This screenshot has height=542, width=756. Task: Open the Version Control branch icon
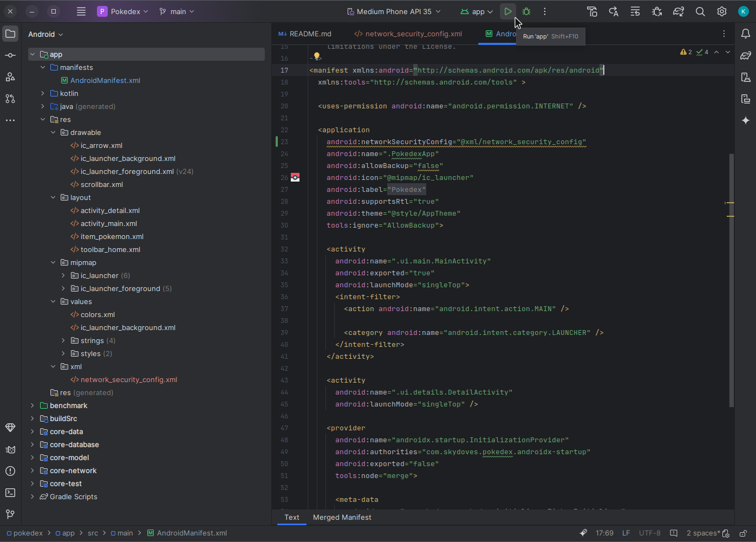pos(10,514)
